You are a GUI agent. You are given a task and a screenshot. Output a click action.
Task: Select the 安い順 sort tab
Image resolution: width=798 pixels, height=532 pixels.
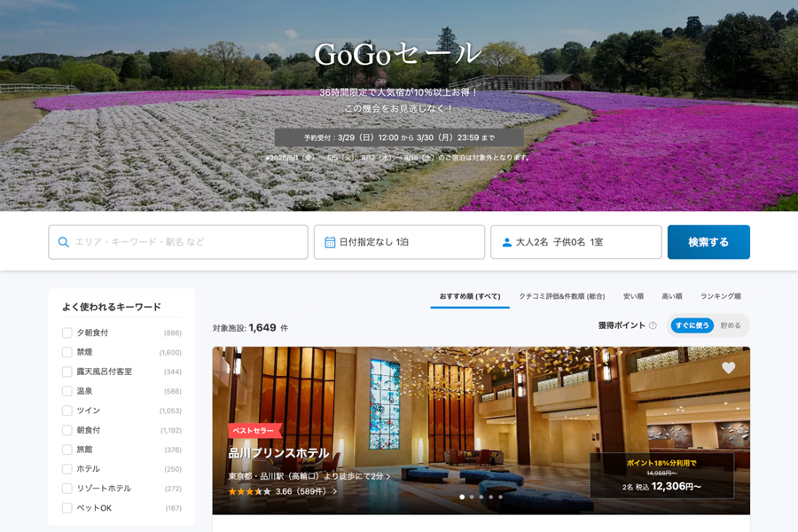point(633,296)
